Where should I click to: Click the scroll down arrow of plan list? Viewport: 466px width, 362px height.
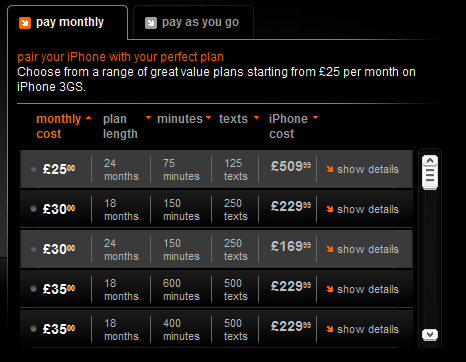430,334
